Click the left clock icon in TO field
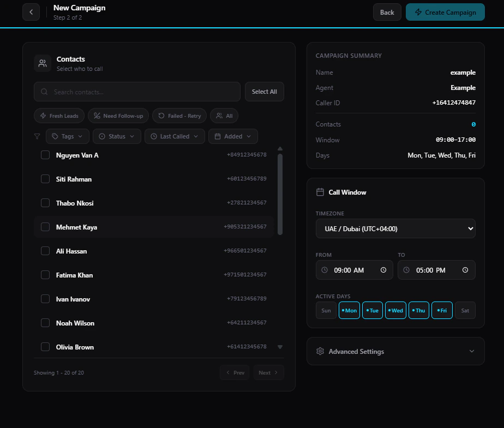Viewport: 504px width, 428px height. coord(406,270)
